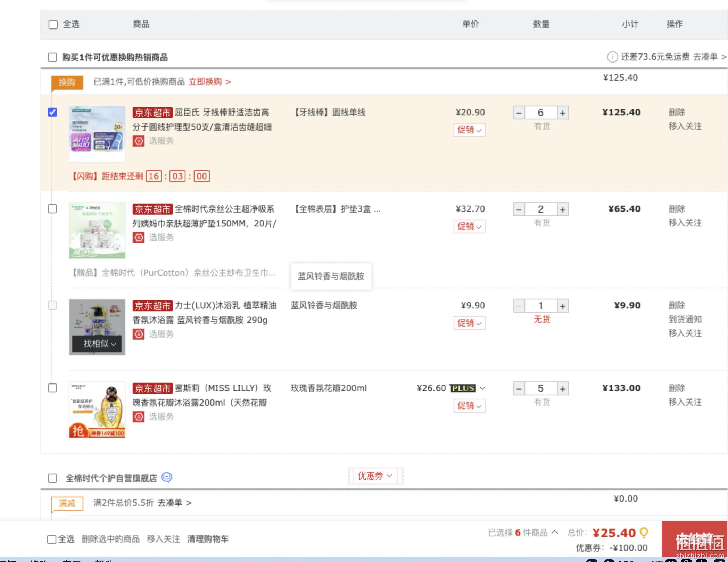Move 力士 LUX item to 移入关注

point(685,333)
